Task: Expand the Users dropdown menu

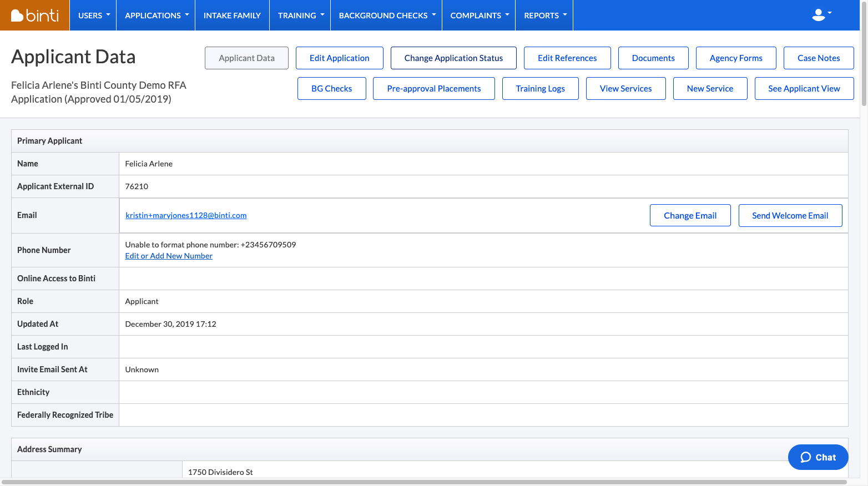Action: pos(93,16)
